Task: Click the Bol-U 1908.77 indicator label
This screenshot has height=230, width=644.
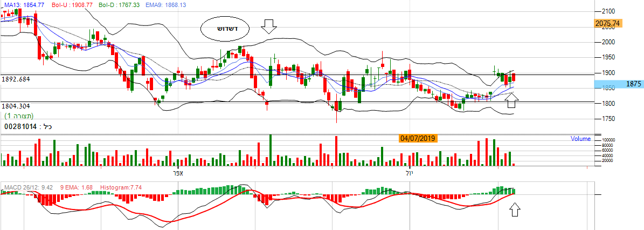Action: click(64, 4)
